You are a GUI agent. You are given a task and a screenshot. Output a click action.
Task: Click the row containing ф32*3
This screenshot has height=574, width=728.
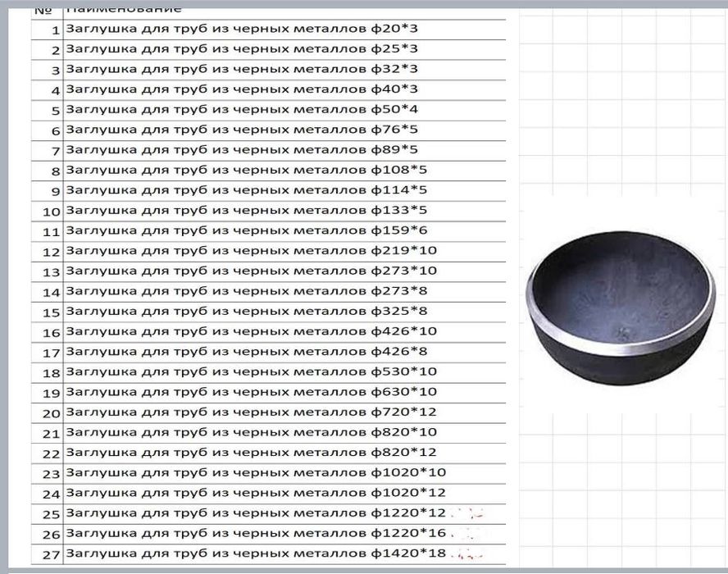coord(284,71)
